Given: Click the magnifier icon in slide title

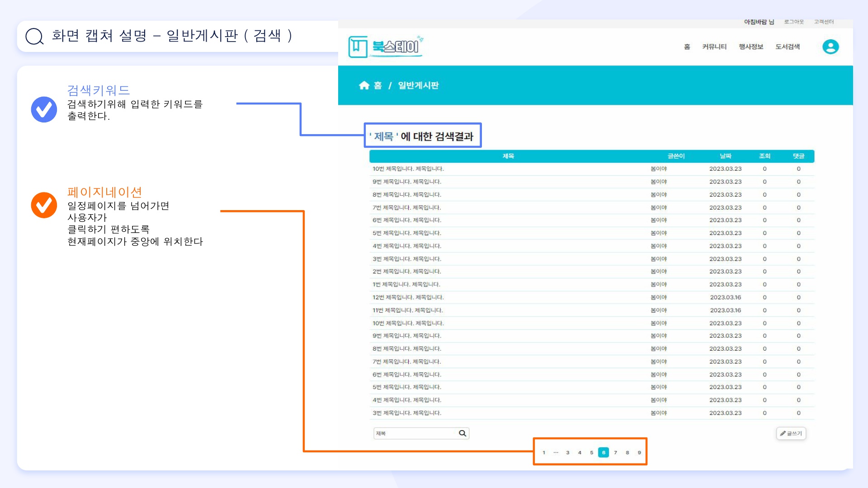Looking at the screenshot, I should pyautogui.click(x=34, y=36).
